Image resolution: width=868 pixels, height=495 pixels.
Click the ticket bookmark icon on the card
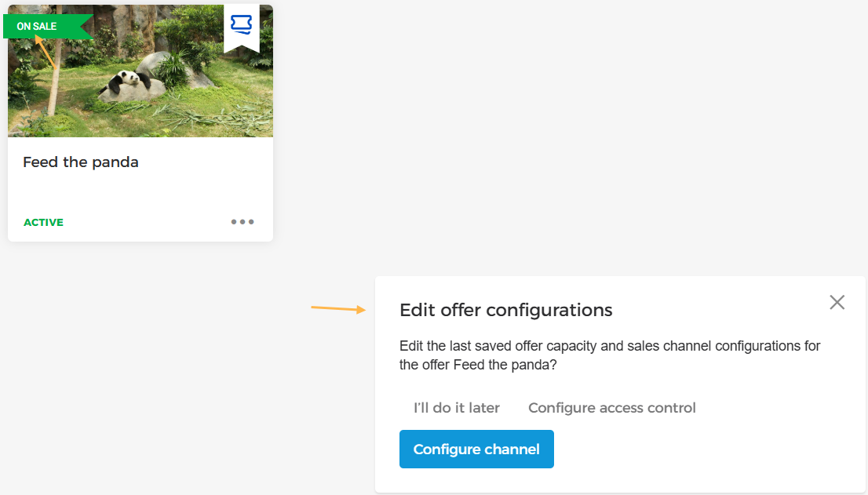pos(242,25)
